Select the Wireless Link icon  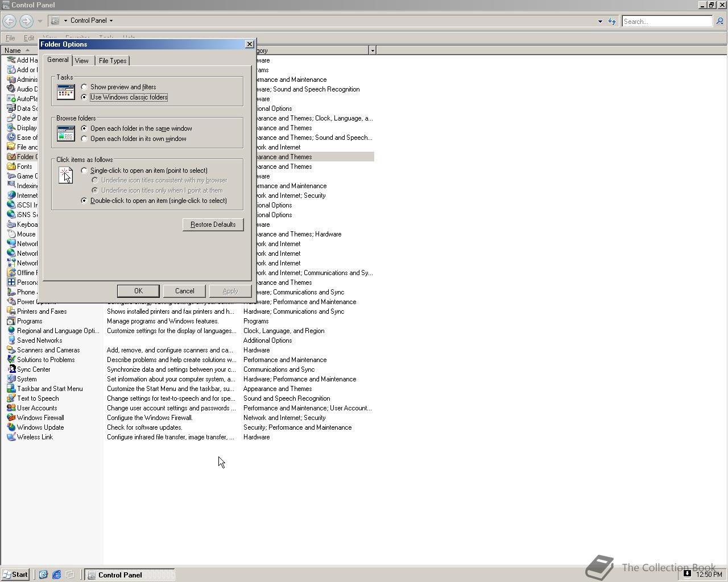click(x=11, y=437)
